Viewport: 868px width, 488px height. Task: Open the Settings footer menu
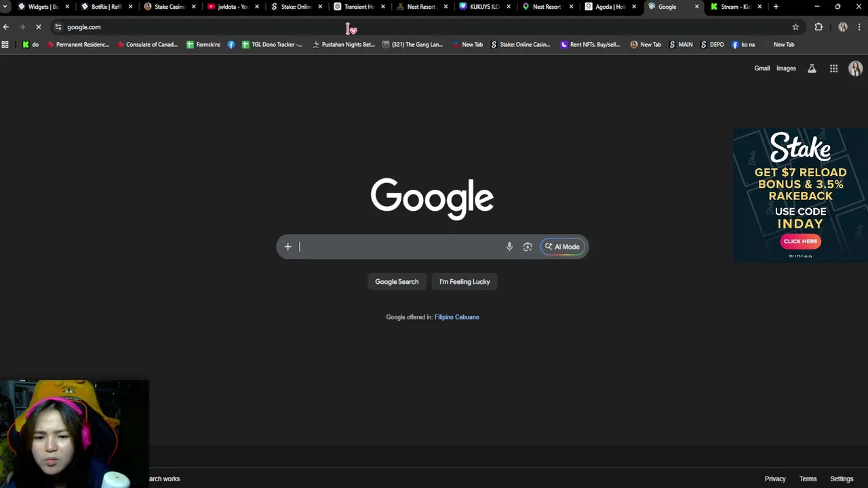click(x=842, y=479)
